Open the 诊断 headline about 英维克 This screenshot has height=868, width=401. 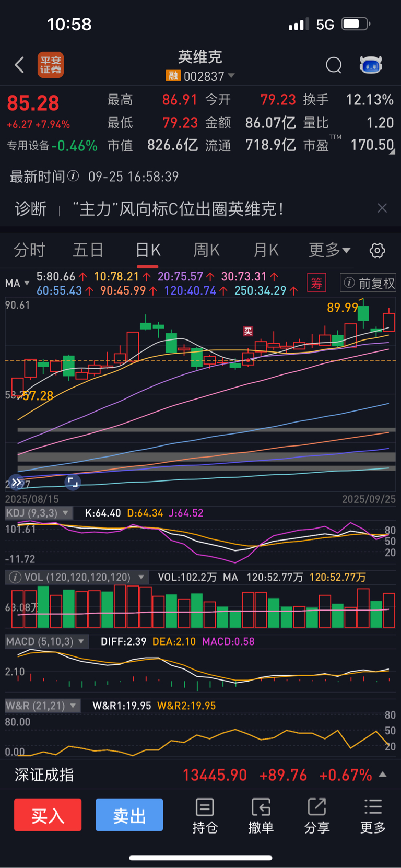point(179,209)
